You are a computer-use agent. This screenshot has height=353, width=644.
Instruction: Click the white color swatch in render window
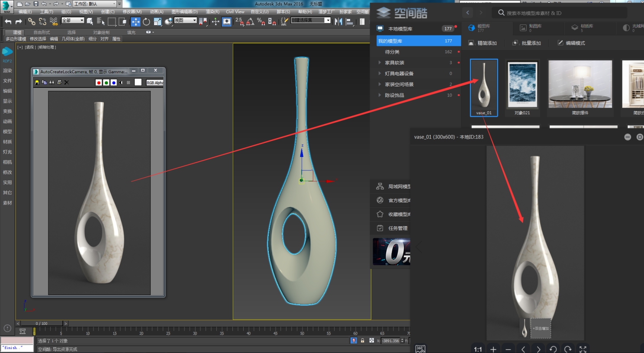coord(138,82)
